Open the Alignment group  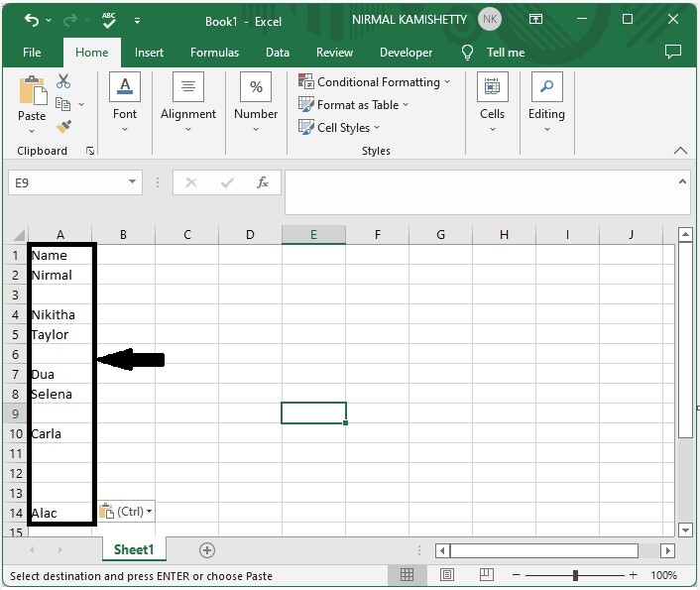[188, 103]
